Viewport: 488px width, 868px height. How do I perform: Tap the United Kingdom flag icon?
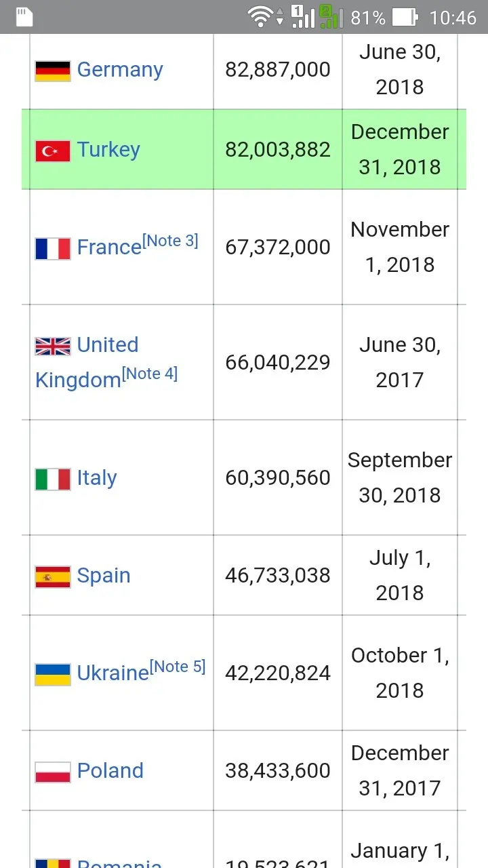53,347
